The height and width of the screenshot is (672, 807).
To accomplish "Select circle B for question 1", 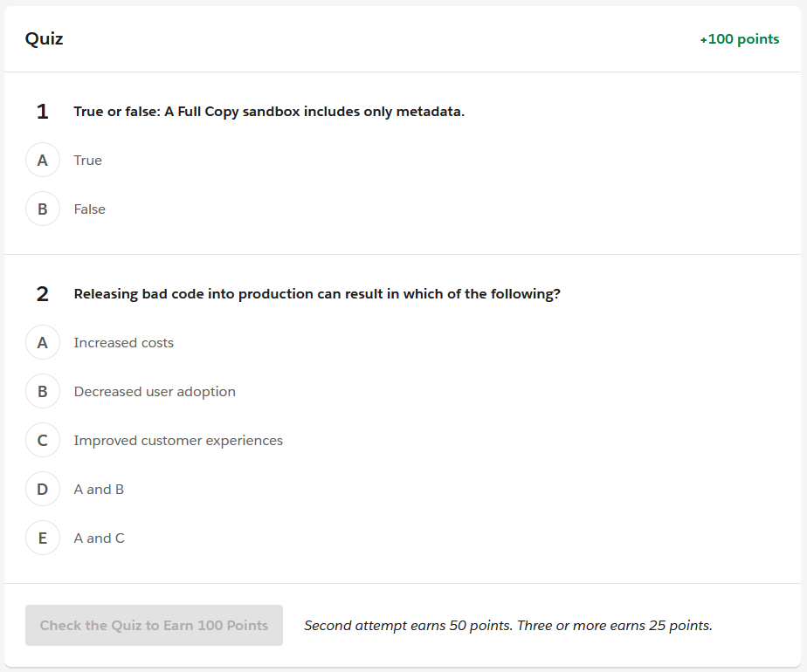I will coord(43,209).
